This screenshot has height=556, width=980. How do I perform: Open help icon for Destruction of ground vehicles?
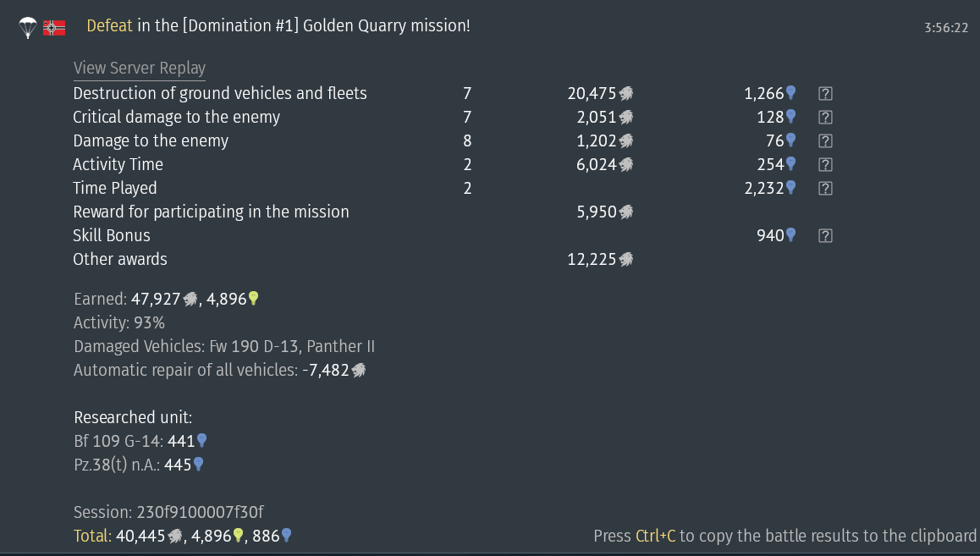(825, 94)
